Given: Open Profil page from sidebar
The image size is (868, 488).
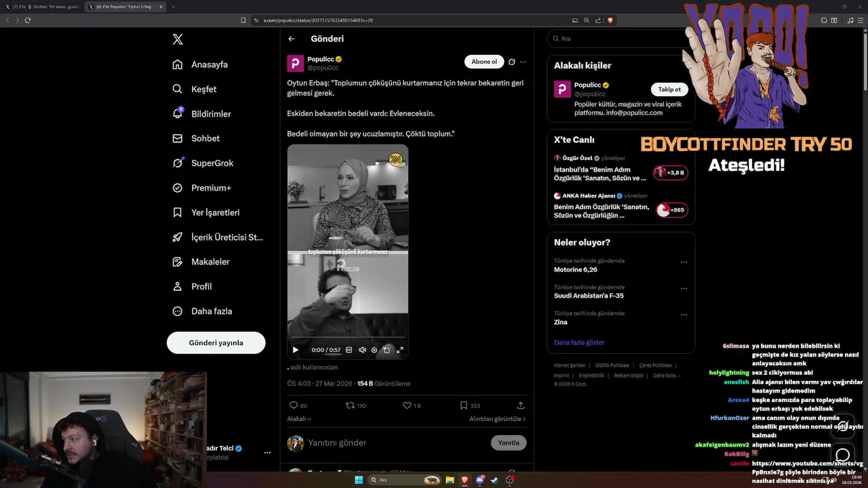Looking at the screenshot, I should [x=192, y=286].
